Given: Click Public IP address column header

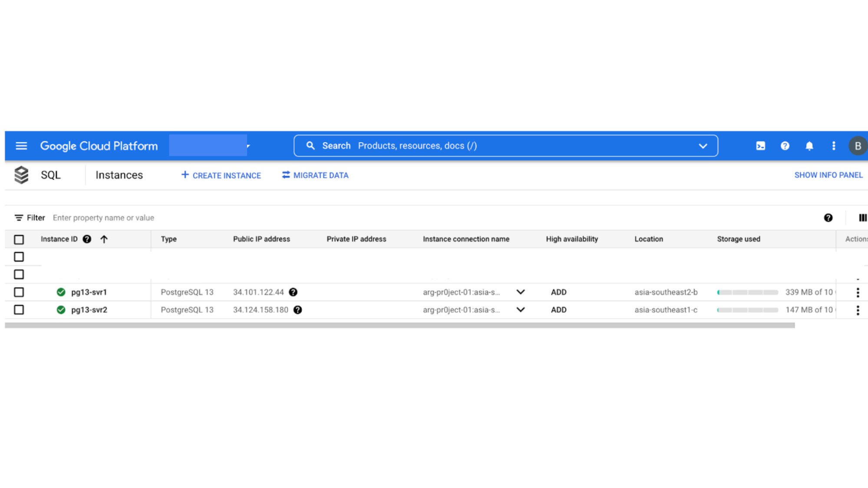Looking at the screenshot, I should [261, 239].
